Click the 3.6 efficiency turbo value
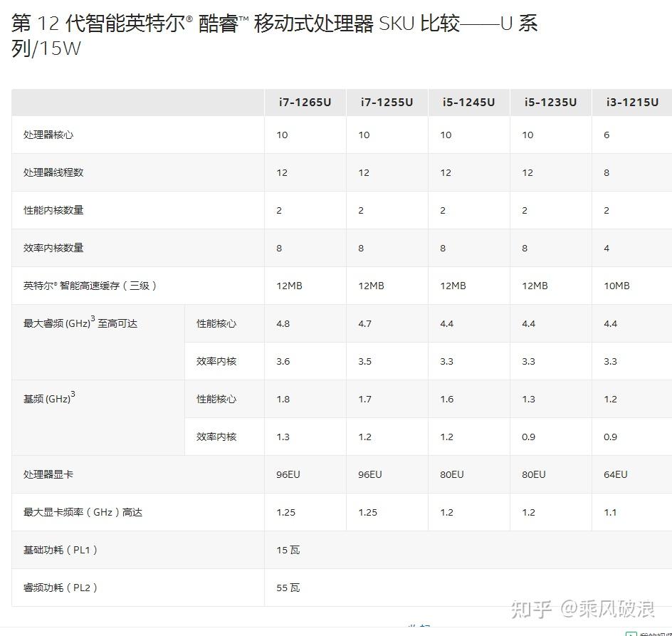Viewport: 672px width, 636px height. 283,362
